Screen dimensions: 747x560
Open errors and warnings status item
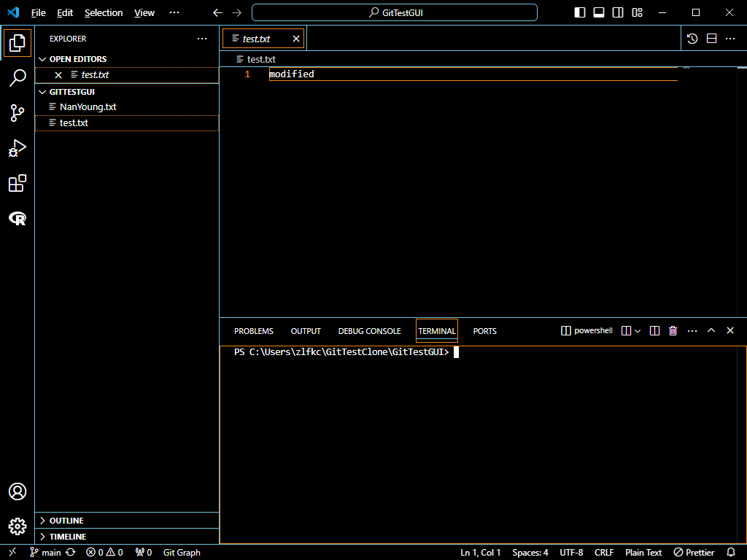104,553
